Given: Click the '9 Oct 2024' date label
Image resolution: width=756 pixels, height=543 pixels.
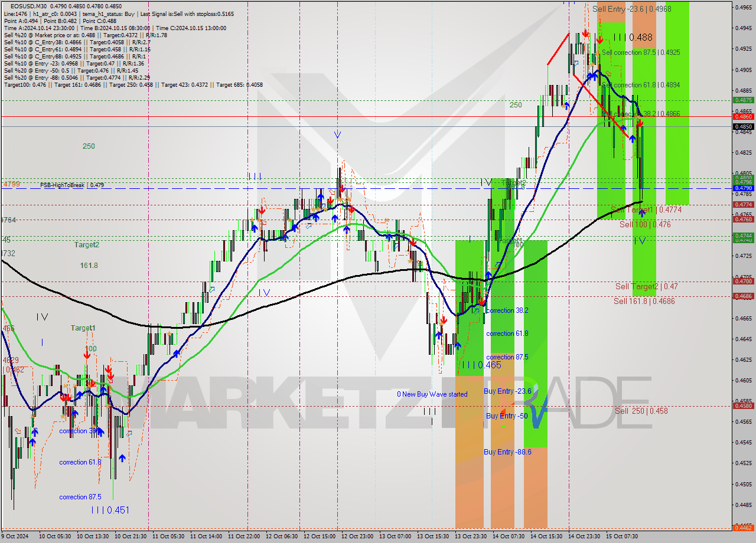Looking at the screenshot, I should (x=15, y=537).
